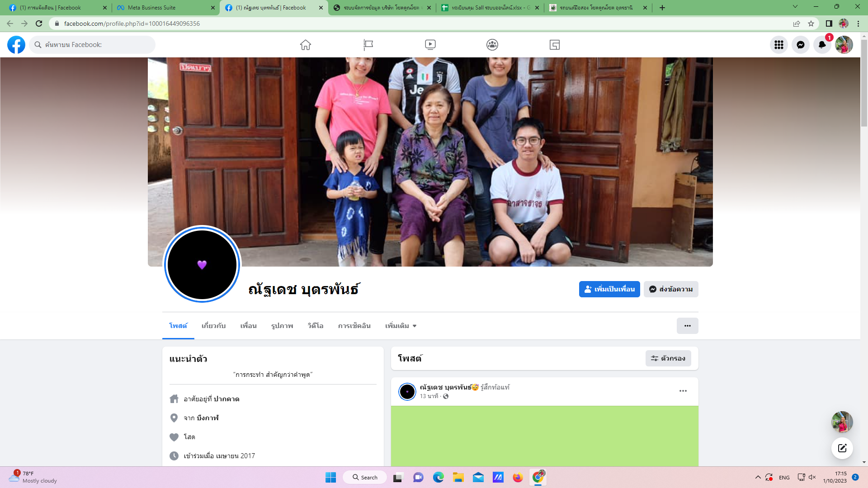The width and height of the screenshot is (868, 488).
Task: Open the profile three-dot options menu
Action: pyautogui.click(x=687, y=326)
